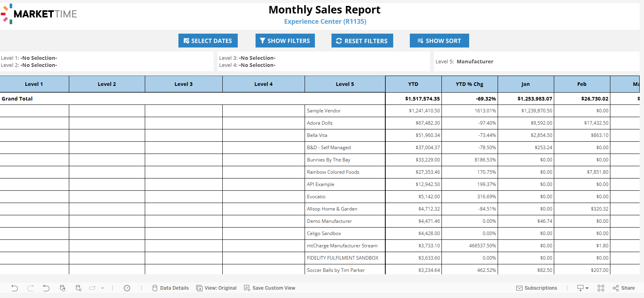Click the Undo arrow in bottom toolbar
Image resolution: width=644 pixels, height=298 pixels.
15,288
